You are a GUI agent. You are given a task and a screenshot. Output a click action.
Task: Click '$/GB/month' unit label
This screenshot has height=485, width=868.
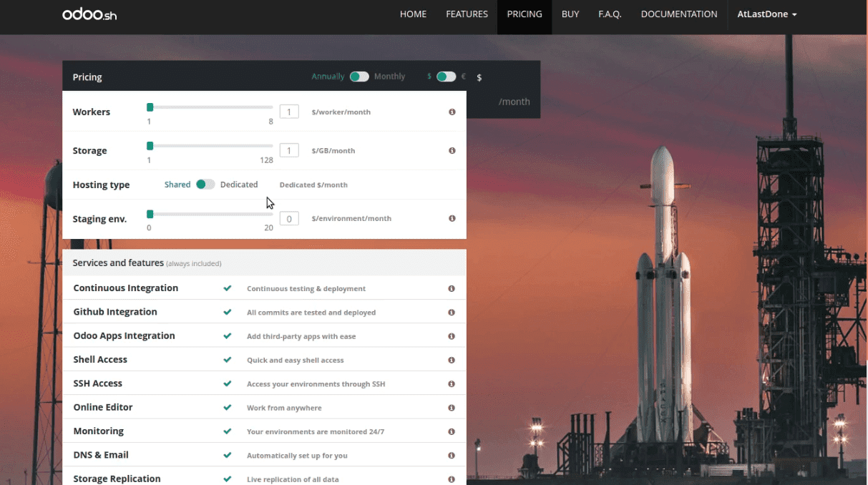point(333,151)
